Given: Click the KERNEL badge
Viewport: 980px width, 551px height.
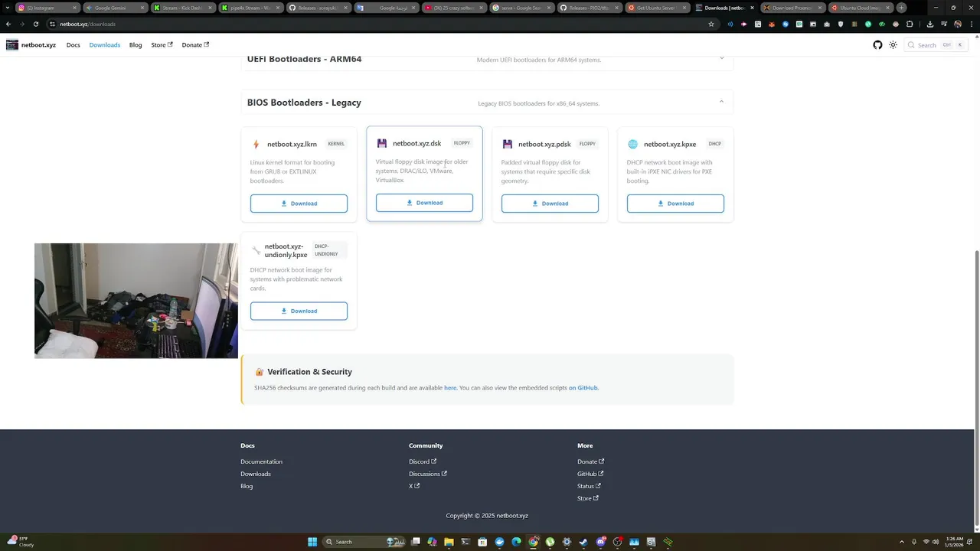Looking at the screenshot, I should pos(336,144).
